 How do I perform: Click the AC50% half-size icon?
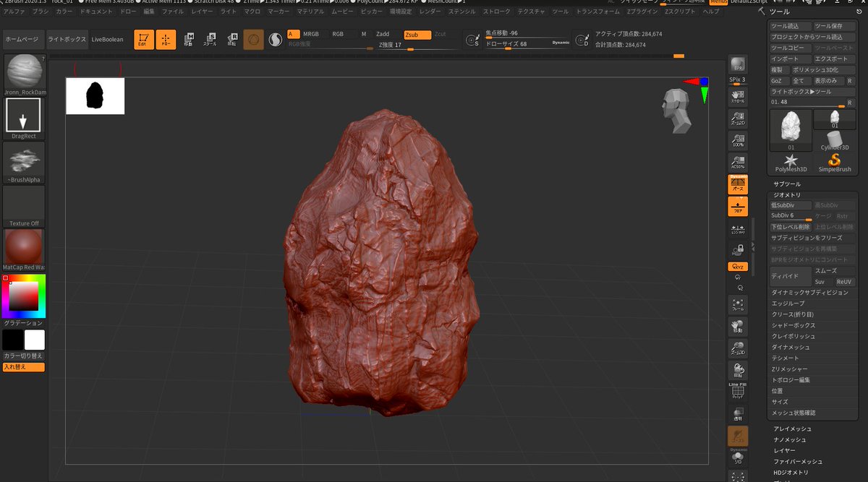(738, 162)
